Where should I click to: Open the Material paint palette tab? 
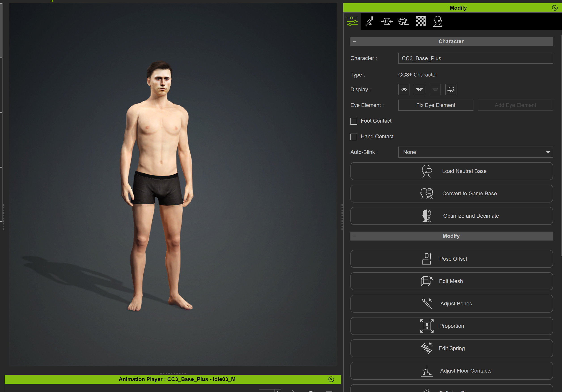pyautogui.click(x=403, y=21)
